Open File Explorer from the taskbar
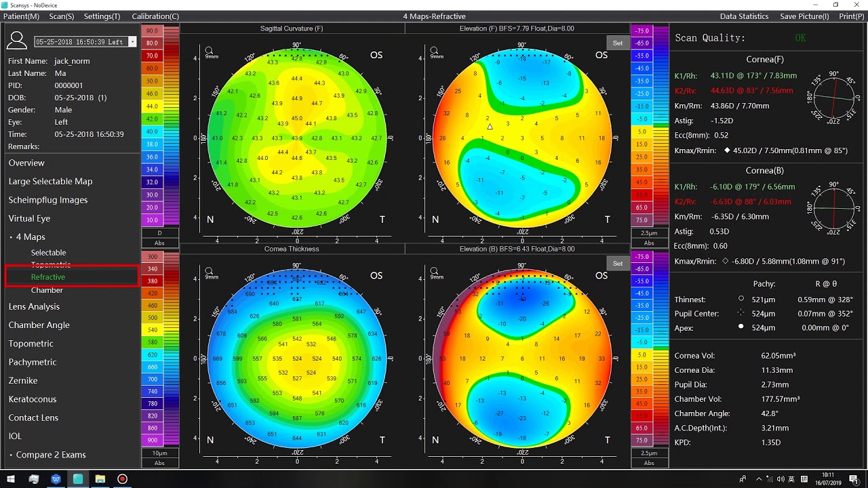The height and width of the screenshot is (488, 868). (100, 479)
